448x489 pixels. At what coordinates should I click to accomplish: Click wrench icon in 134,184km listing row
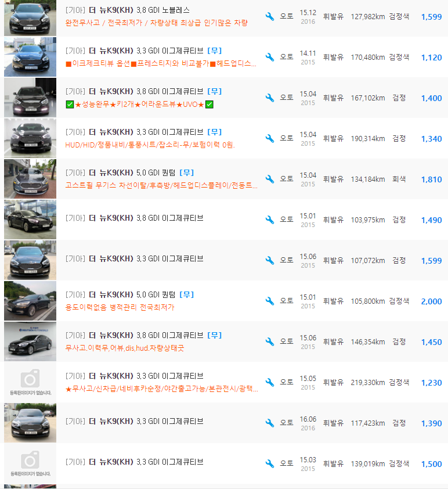point(270,179)
